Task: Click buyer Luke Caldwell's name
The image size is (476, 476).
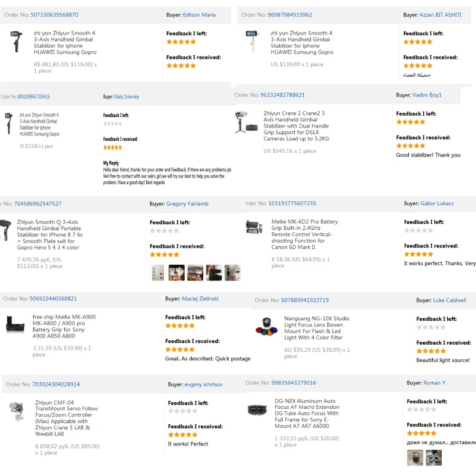Action: click(x=449, y=300)
